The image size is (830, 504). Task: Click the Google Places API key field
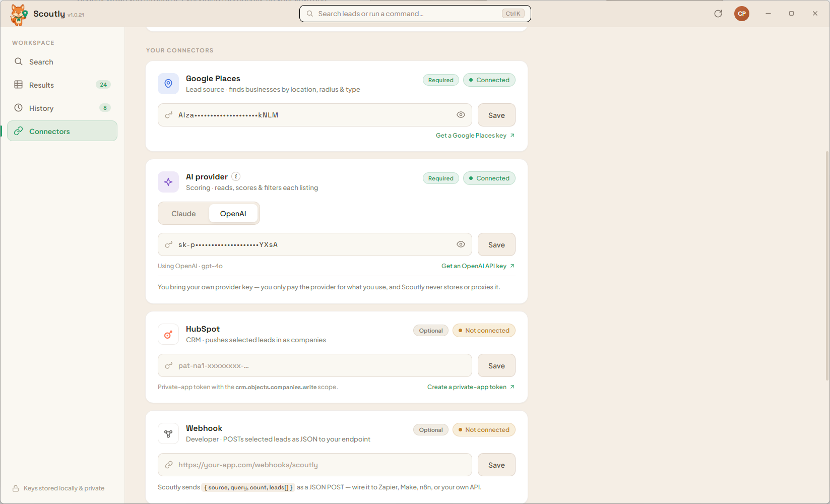315,115
